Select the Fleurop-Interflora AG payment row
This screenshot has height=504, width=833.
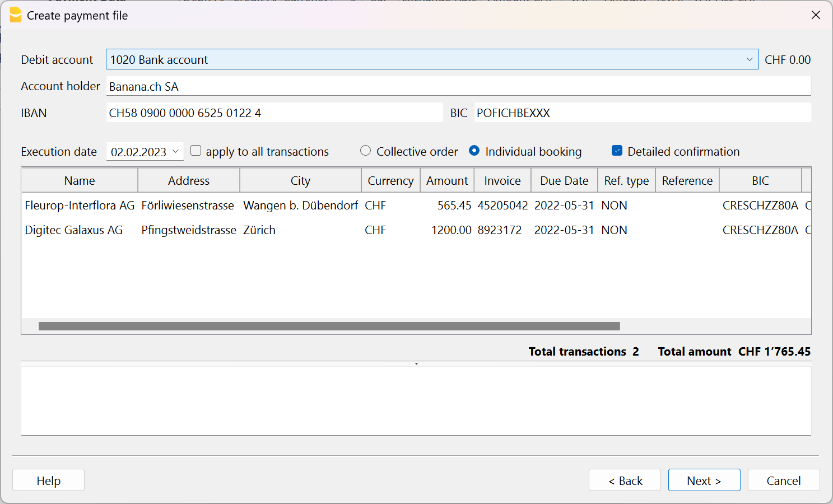224,205
